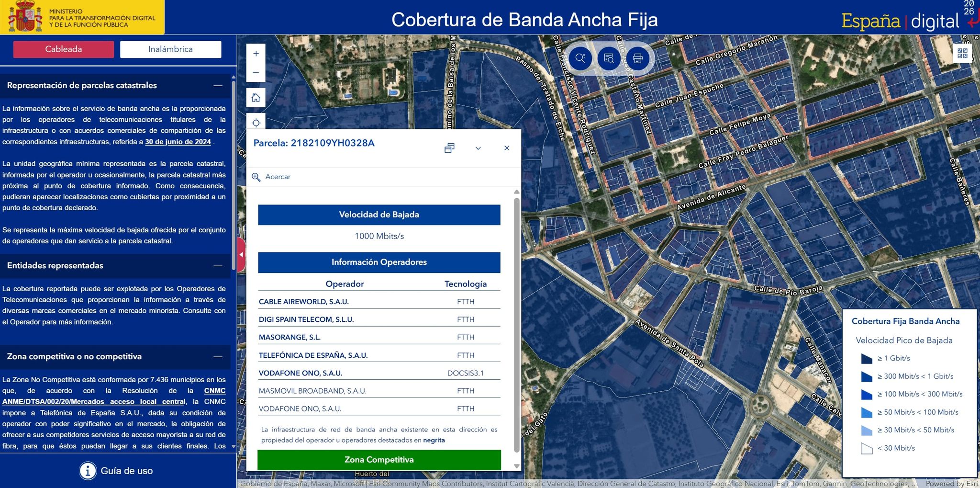The height and width of the screenshot is (488, 980).
Task: Select the Cableada tab
Action: click(x=64, y=49)
